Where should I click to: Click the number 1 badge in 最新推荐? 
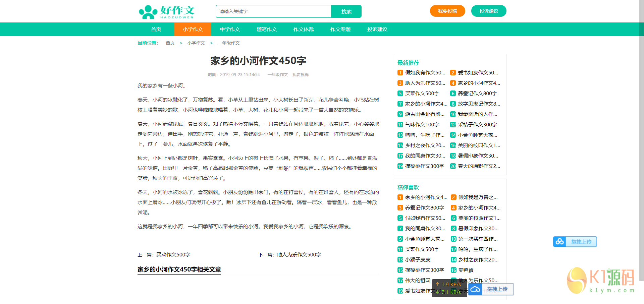coord(400,73)
